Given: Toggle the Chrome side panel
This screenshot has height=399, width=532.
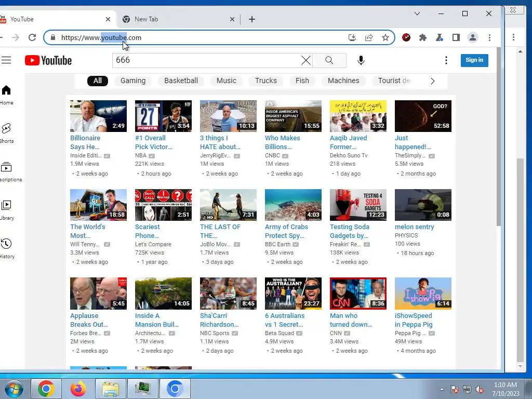Looking at the screenshot, I should click(x=456, y=37).
